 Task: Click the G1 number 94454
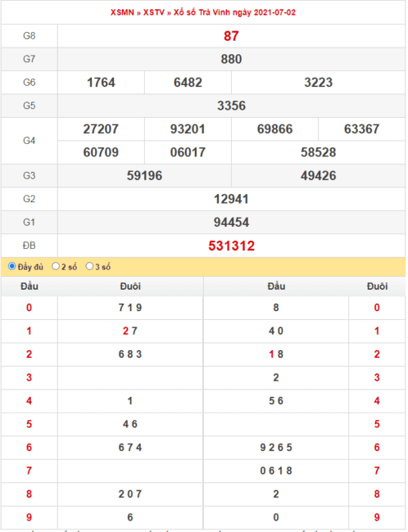click(x=231, y=223)
